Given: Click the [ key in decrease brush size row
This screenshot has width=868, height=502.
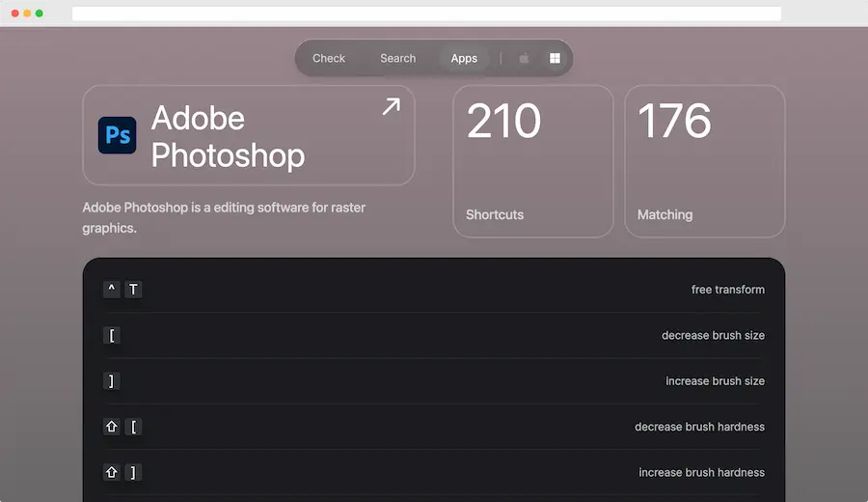Looking at the screenshot, I should (111, 335).
